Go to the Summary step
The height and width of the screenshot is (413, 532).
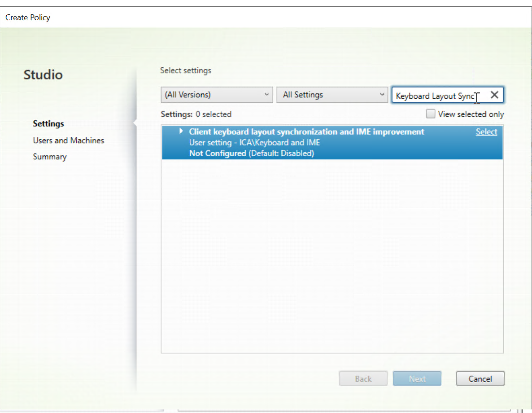pyautogui.click(x=50, y=156)
